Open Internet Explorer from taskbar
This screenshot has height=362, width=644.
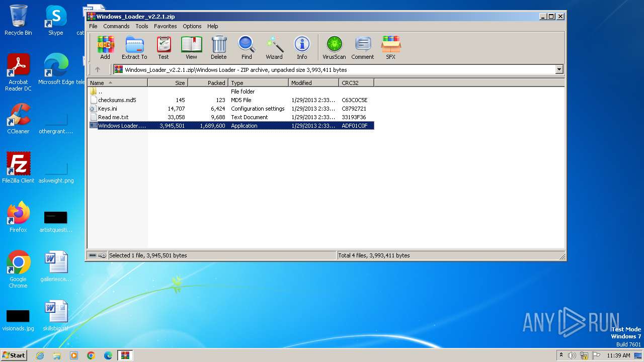40,355
